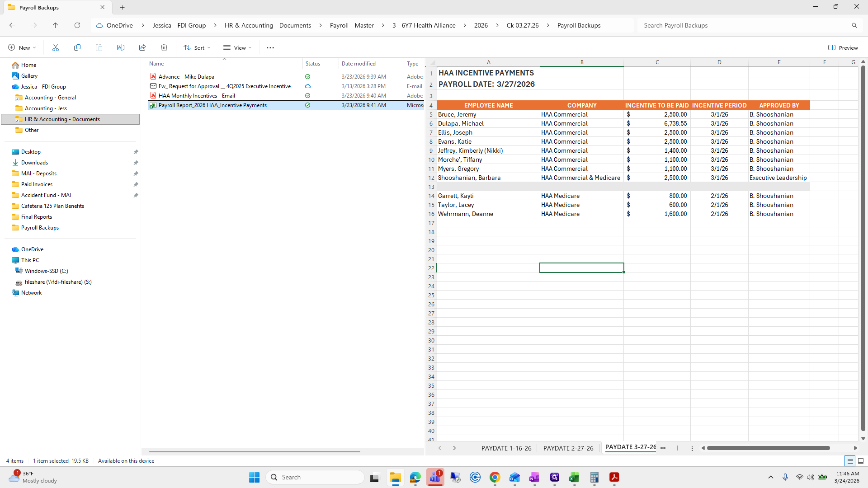Click the Delete icon in the toolbar
This screenshot has height=488, width=868.
coord(164,47)
